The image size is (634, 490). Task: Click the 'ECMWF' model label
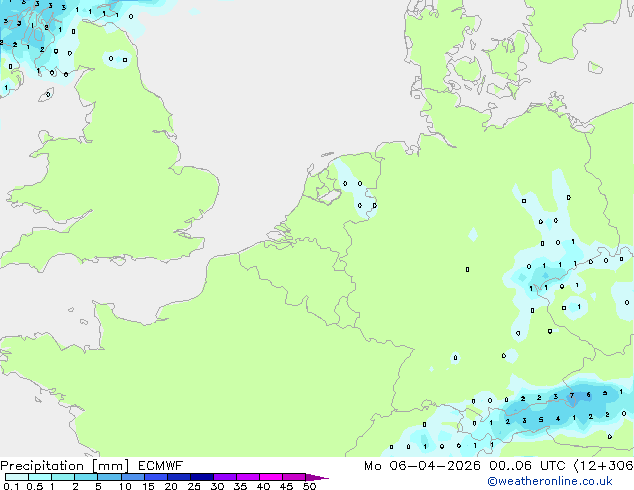161,466
